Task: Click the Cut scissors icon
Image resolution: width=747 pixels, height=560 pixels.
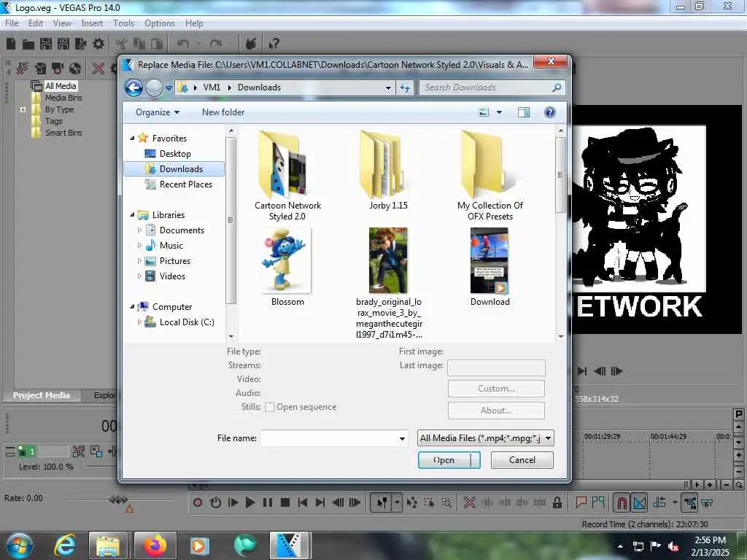Action: 122,44
